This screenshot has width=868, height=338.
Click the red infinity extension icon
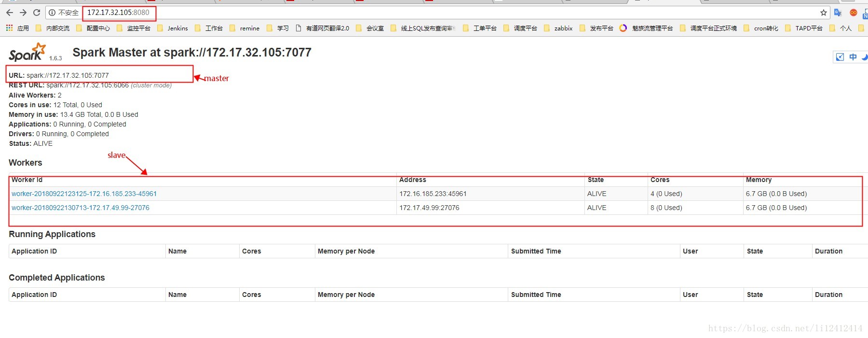[x=854, y=13]
